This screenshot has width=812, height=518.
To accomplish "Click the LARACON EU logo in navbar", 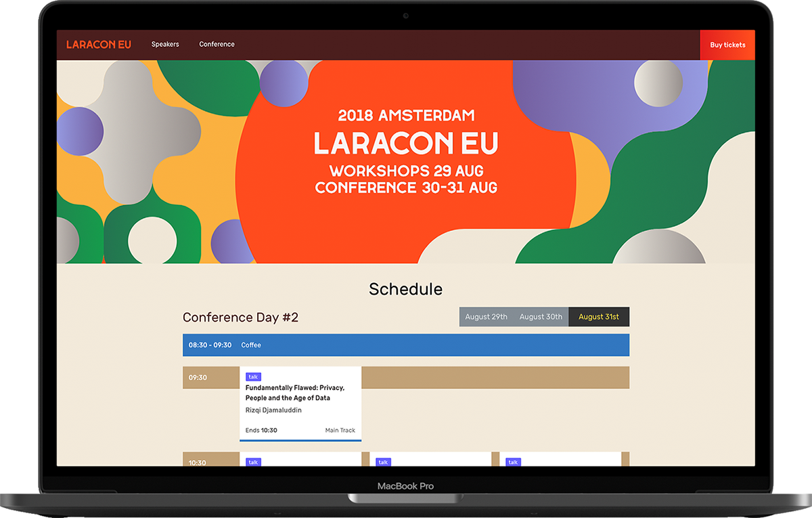I will (98, 45).
